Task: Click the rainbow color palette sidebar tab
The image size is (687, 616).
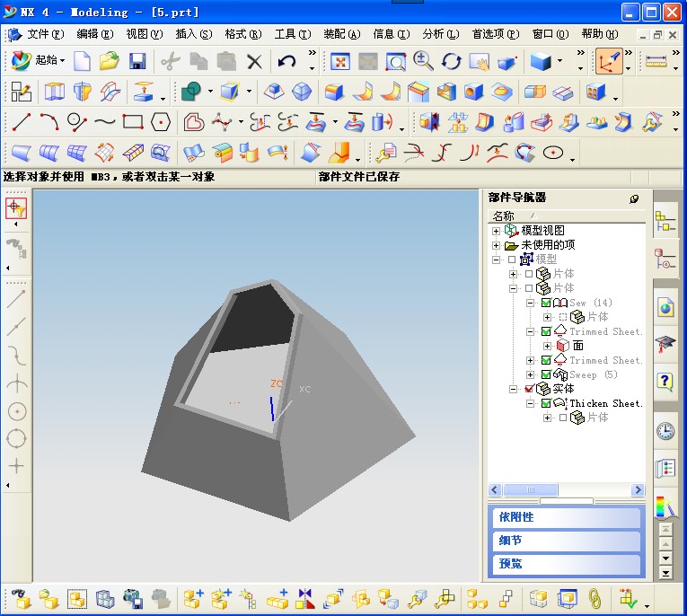Action: point(665,506)
